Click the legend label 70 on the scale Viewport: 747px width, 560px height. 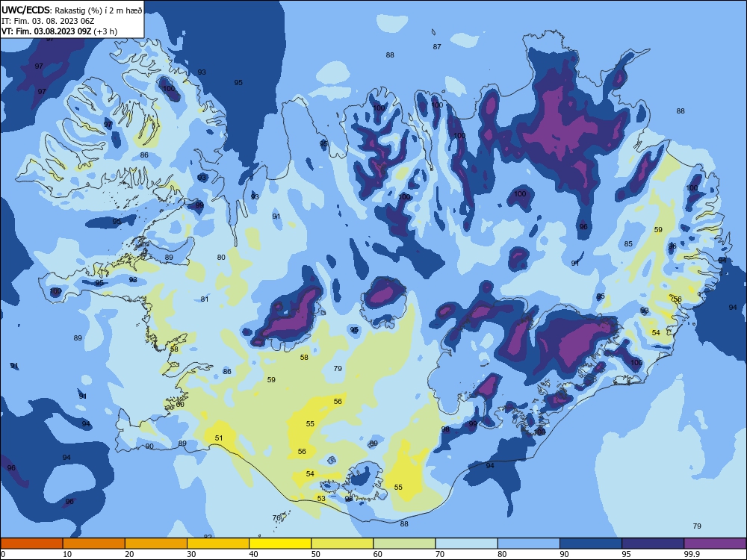(x=440, y=554)
